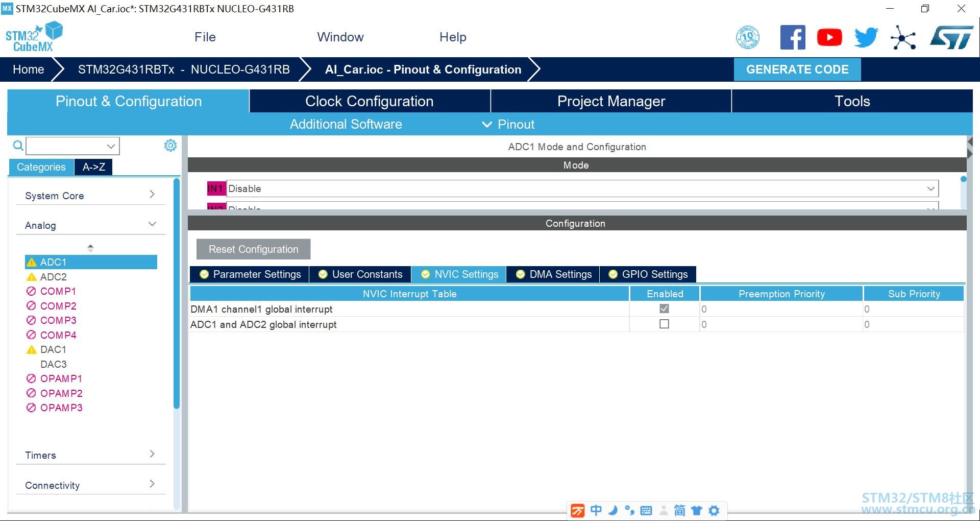Open the Pinout dropdown menu
The height and width of the screenshot is (521, 980).
pos(508,124)
